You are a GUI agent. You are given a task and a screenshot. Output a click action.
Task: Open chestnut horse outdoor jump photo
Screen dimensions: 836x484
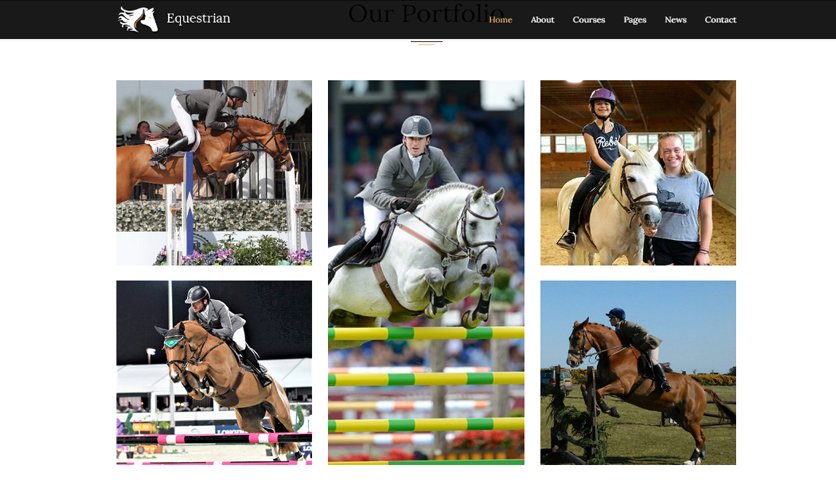638,373
